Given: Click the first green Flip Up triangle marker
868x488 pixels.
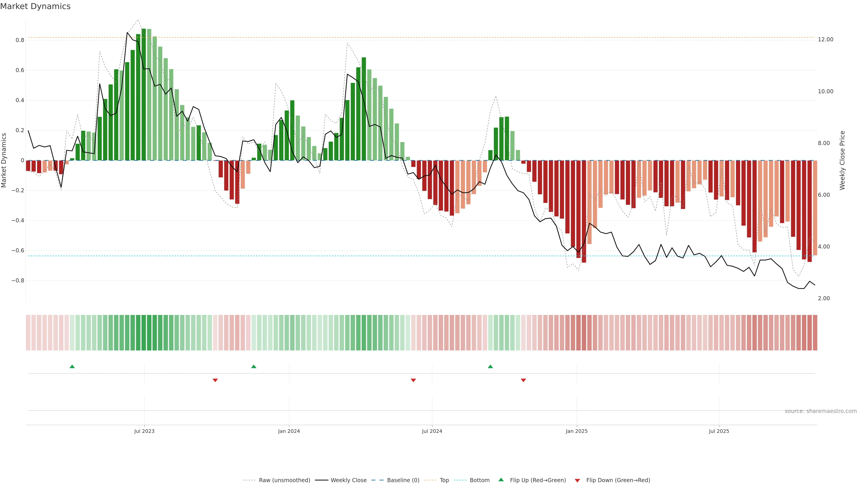Looking at the screenshot, I should coord(72,366).
